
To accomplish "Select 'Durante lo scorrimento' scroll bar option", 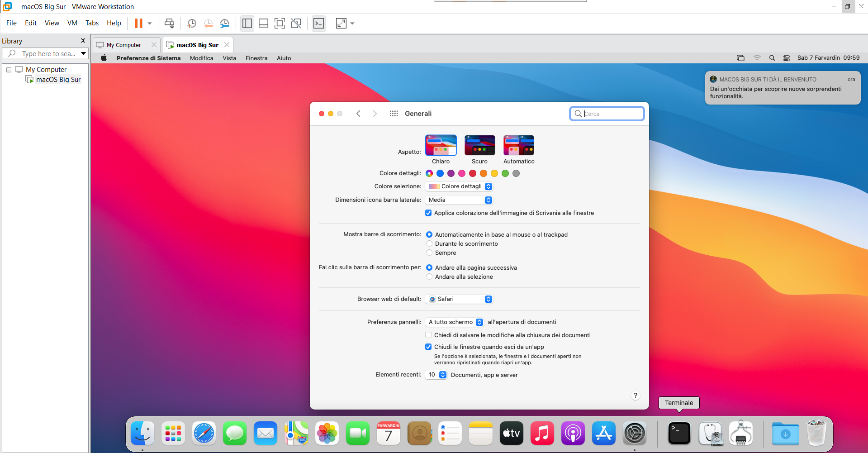I will coord(429,244).
